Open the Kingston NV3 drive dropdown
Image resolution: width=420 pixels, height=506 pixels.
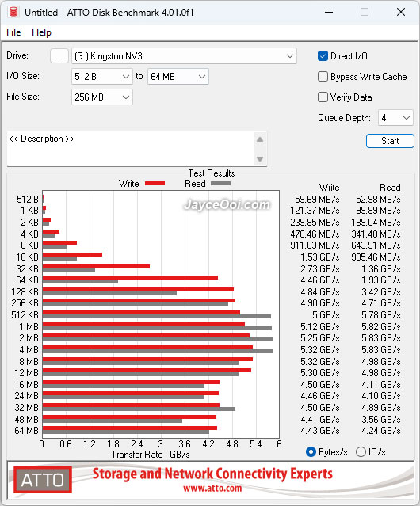coord(184,56)
